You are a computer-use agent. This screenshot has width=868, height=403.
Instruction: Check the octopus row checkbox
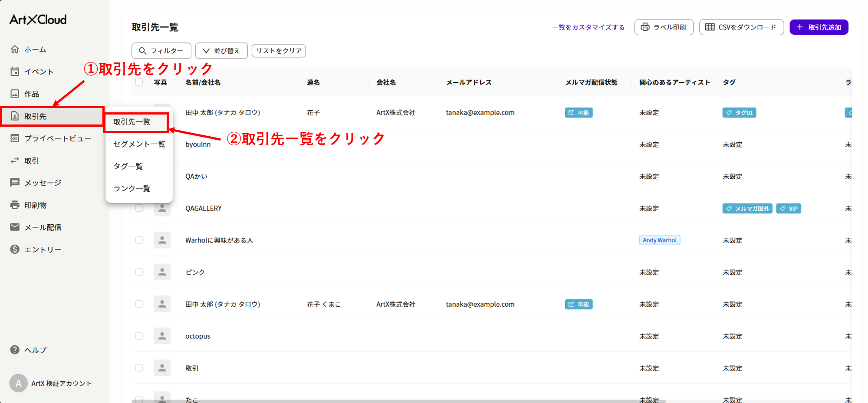click(x=139, y=336)
